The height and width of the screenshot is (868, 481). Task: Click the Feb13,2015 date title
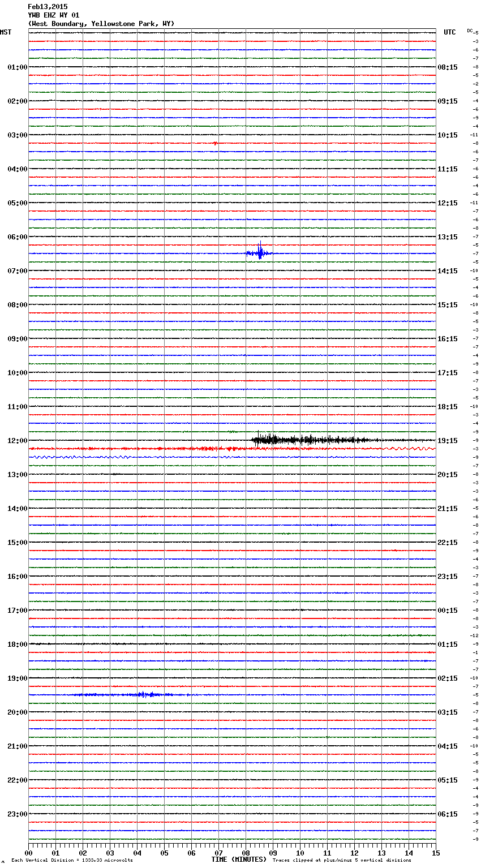click(48, 7)
